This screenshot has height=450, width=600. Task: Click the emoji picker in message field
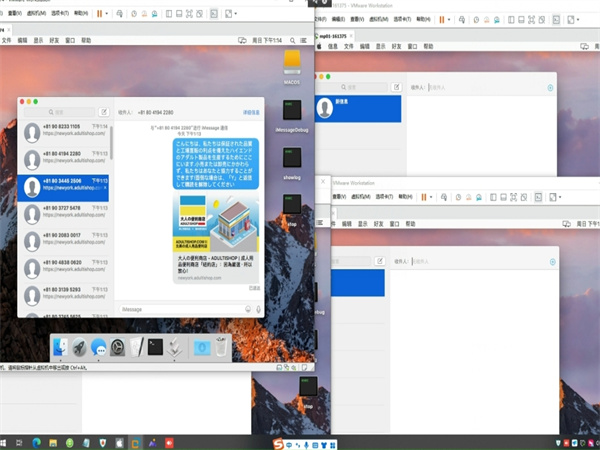[x=247, y=310]
